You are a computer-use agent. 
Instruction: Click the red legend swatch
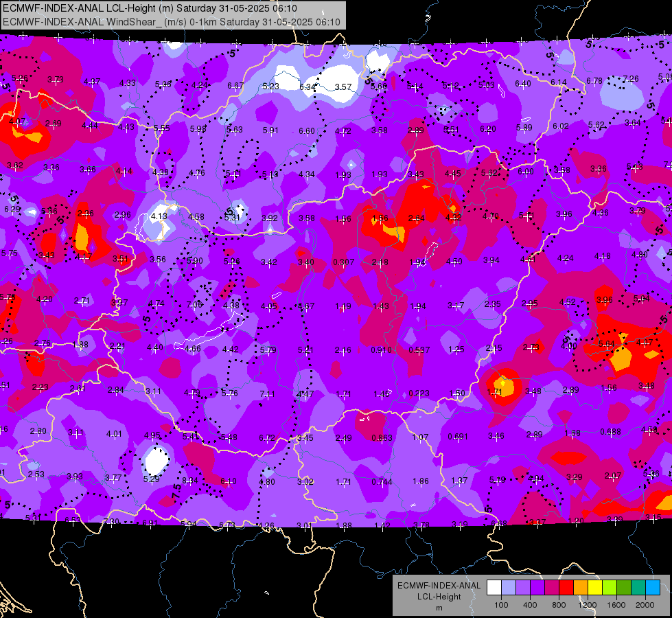[566, 588]
